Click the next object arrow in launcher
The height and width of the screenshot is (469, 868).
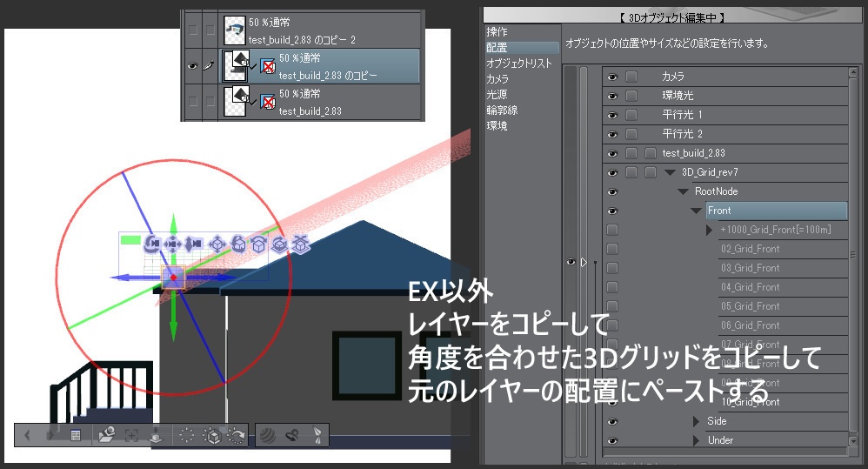pyautogui.click(x=50, y=435)
